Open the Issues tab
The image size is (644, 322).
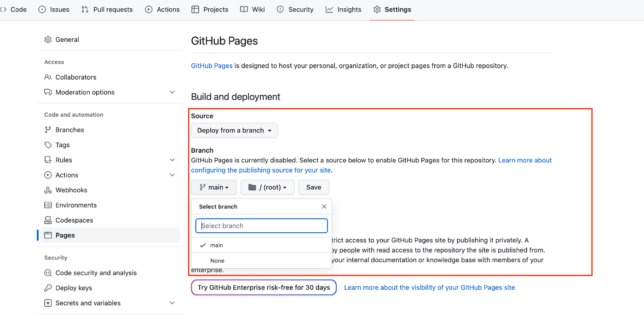[x=54, y=9]
